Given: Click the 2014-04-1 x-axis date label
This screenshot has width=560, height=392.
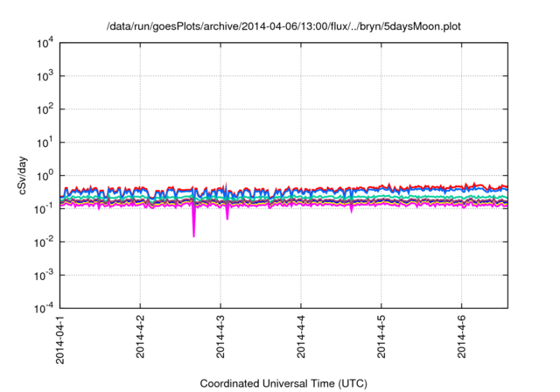Looking at the screenshot, I should click(x=60, y=339).
